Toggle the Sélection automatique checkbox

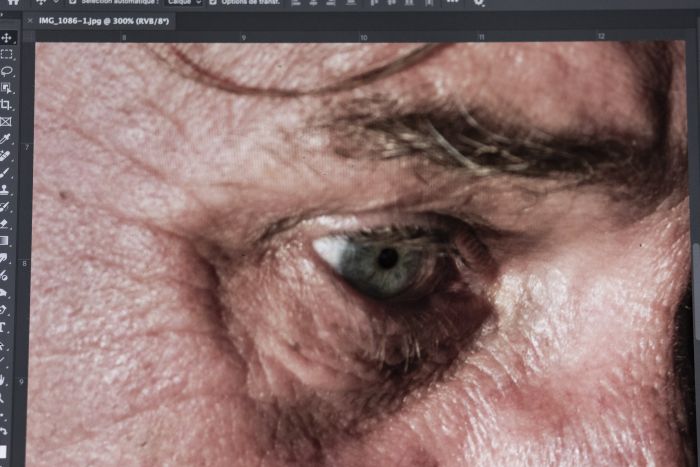click(74, 2)
